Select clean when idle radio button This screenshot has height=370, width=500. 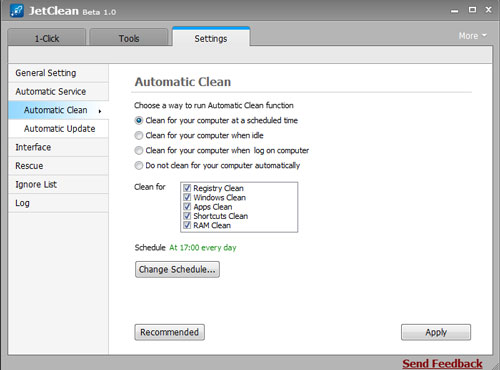point(139,135)
